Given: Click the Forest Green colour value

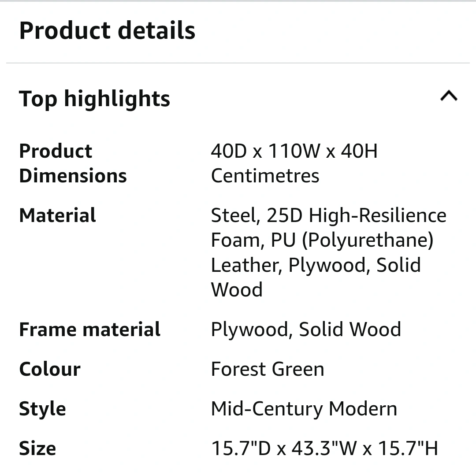Looking at the screenshot, I should pyautogui.click(x=268, y=369).
